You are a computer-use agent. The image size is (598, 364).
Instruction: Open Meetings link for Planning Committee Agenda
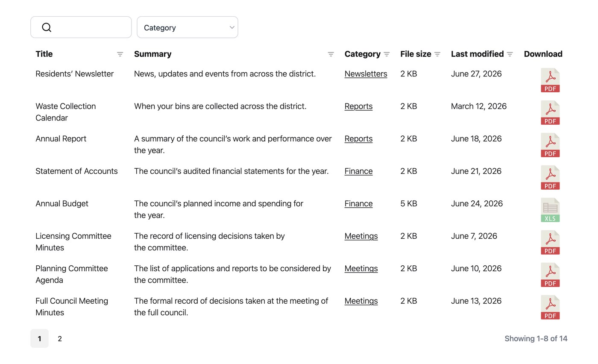(x=361, y=269)
